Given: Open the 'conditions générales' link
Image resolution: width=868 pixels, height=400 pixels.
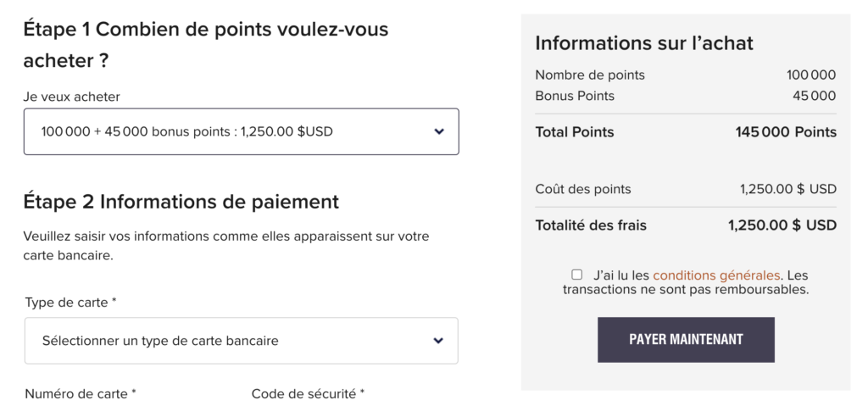Looking at the screenshot, I should tap(715, 275).
